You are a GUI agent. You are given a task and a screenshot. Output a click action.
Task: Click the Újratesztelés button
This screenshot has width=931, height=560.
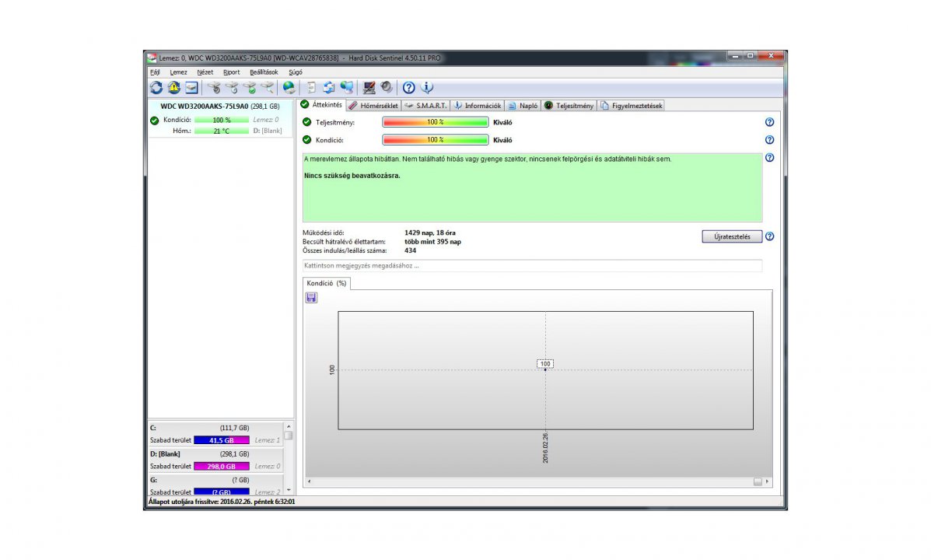click(x=732, y=236)
